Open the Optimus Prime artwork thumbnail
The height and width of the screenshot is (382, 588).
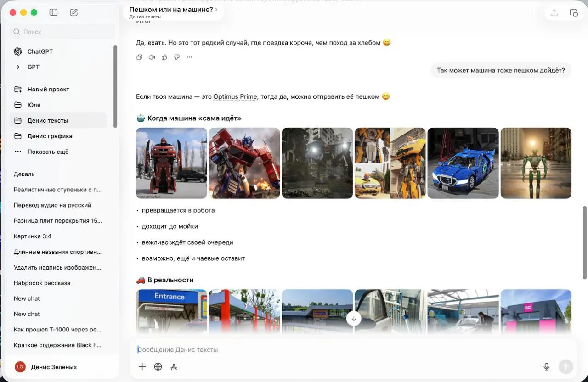pos(244,163)
